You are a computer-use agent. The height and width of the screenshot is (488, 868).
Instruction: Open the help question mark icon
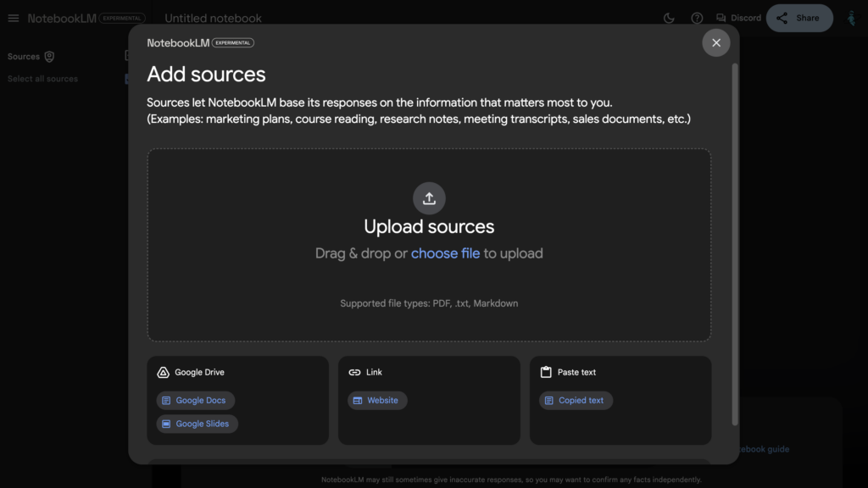[x=697, y=18]
